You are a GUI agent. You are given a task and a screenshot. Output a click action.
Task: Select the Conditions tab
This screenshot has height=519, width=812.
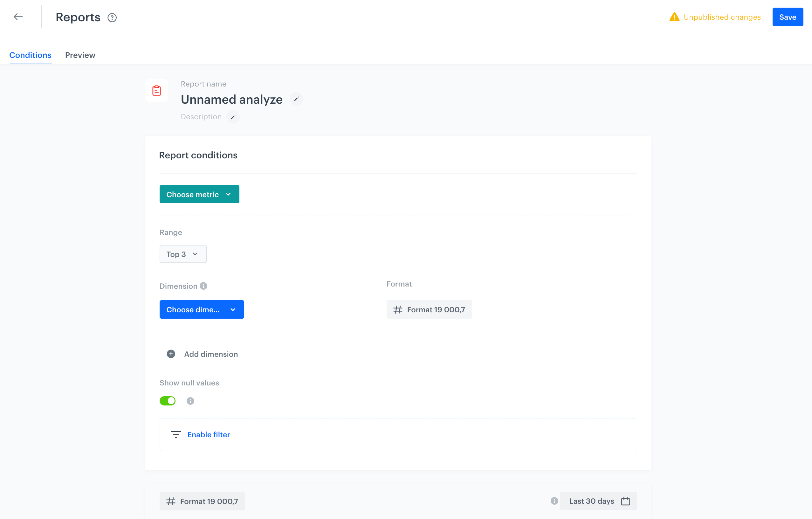[30, 55]
